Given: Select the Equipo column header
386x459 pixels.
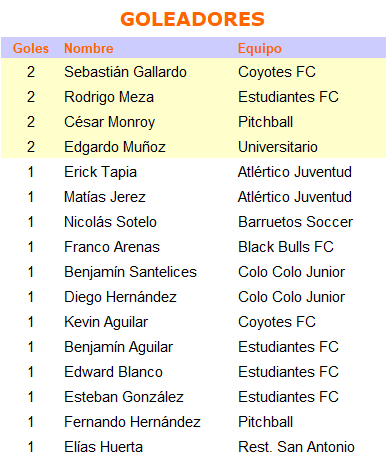Looking at the screenshot, I should 260,49.
